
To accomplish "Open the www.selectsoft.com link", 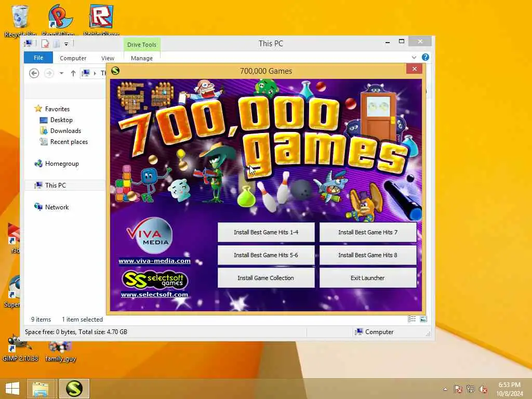I will [154, 295].
